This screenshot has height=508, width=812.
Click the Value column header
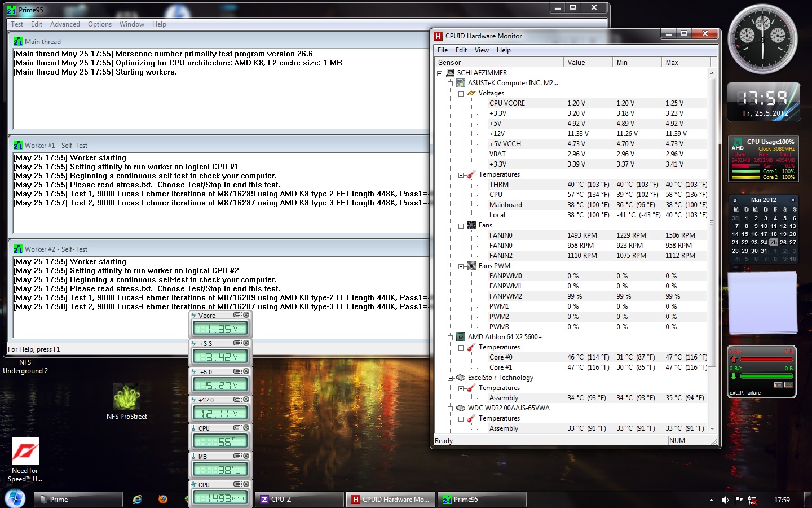point(588,63)
